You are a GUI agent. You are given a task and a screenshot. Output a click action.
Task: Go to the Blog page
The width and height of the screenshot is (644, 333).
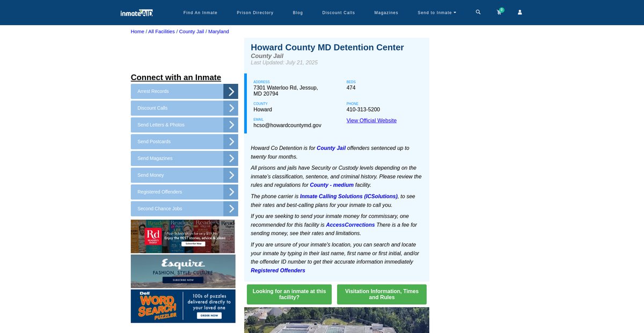[x=298, y=12]
